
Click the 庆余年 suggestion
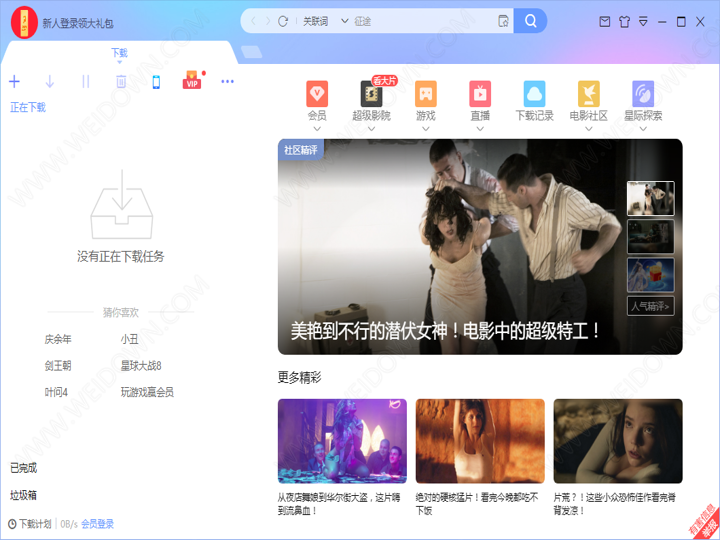point(58,339)
